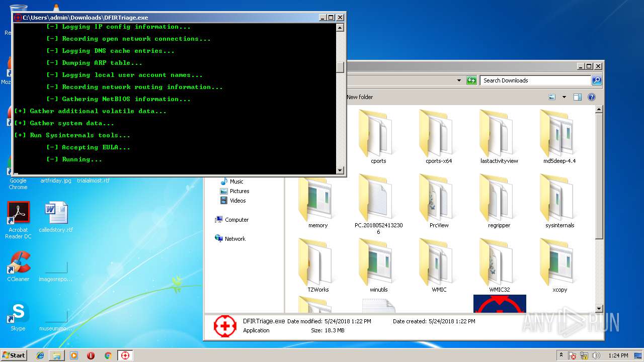Toggle the Explorer preview pane
Viewport: 644px width, 362px height.
[x=578, y=97]
